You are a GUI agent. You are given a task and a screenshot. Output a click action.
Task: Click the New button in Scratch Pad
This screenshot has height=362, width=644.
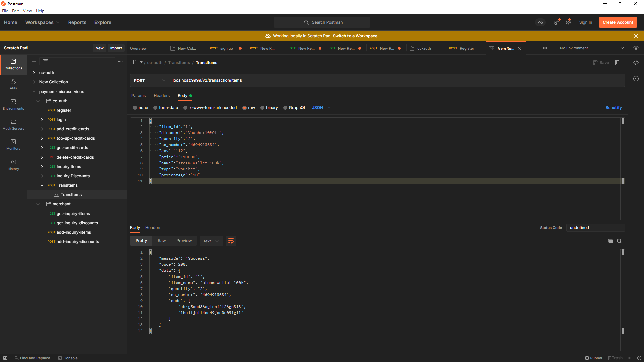tap(99, 48)
